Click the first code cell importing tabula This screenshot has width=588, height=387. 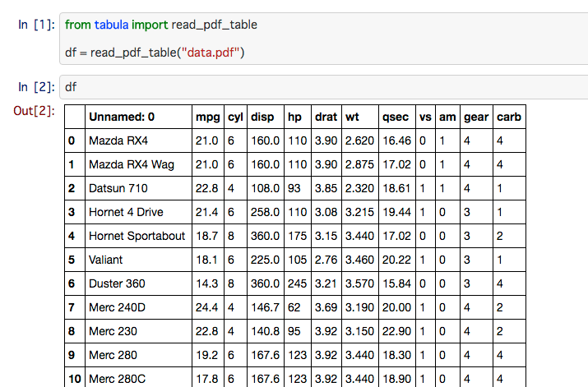tap(324, 39)
